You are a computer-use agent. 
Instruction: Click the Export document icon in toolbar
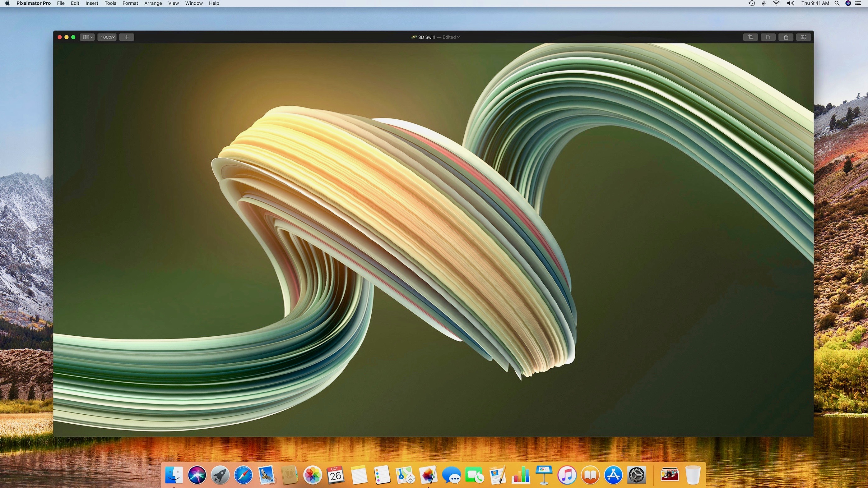tap(768, 37)
